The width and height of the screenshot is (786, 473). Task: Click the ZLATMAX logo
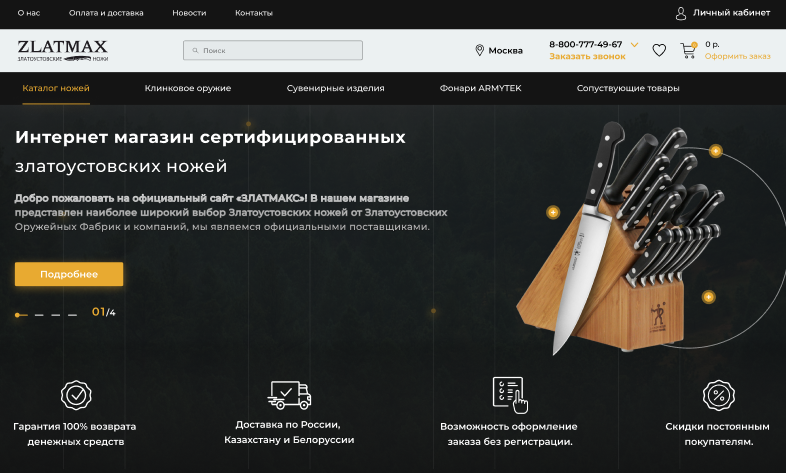63,50
